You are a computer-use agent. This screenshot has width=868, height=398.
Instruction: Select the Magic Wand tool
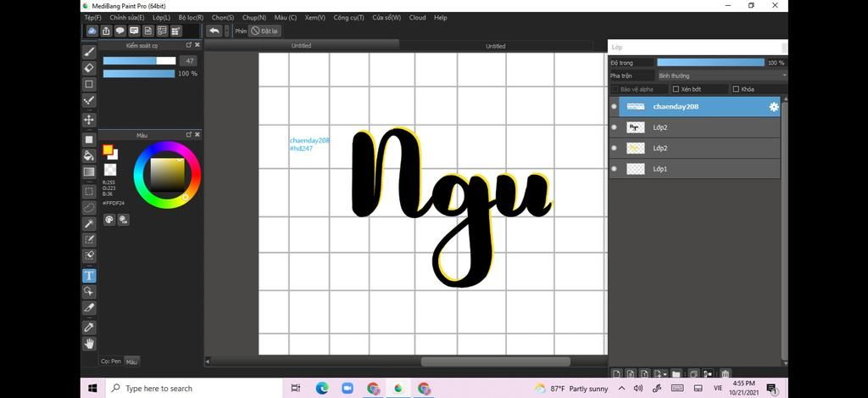88,223
